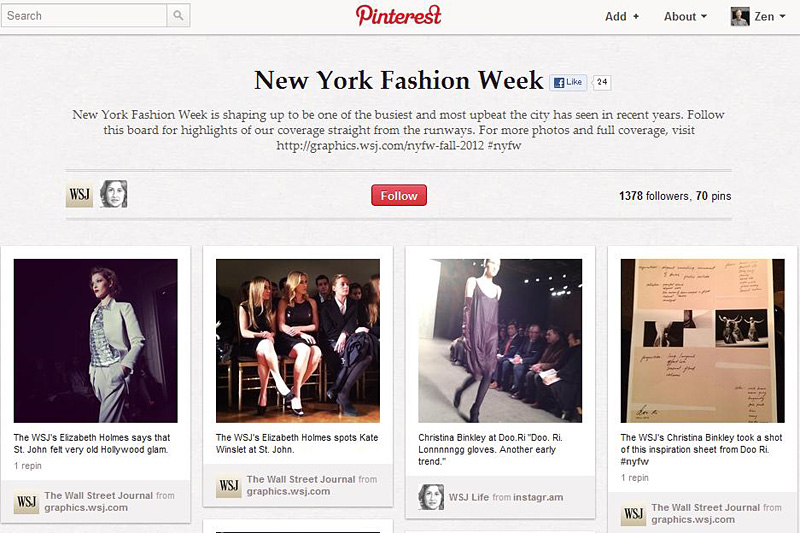
Task: Click Zen's profile picture in header
Action: pyautogui.click(x=740, y=16)
